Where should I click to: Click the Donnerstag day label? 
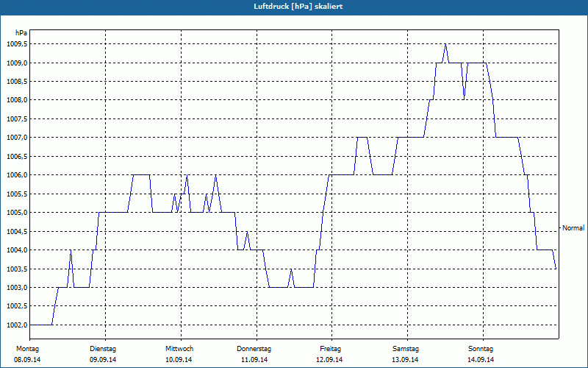254,349
